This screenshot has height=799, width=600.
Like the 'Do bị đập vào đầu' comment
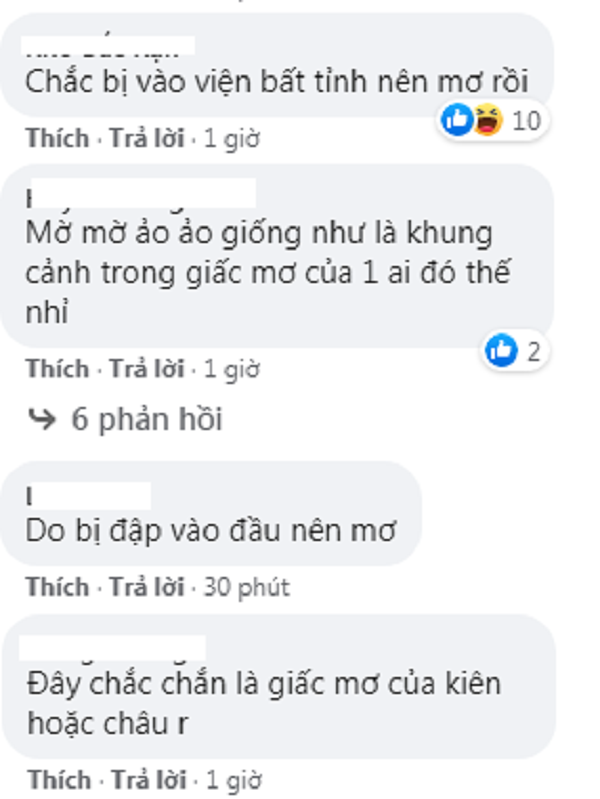pyautogui.click(x=58, y=587)
